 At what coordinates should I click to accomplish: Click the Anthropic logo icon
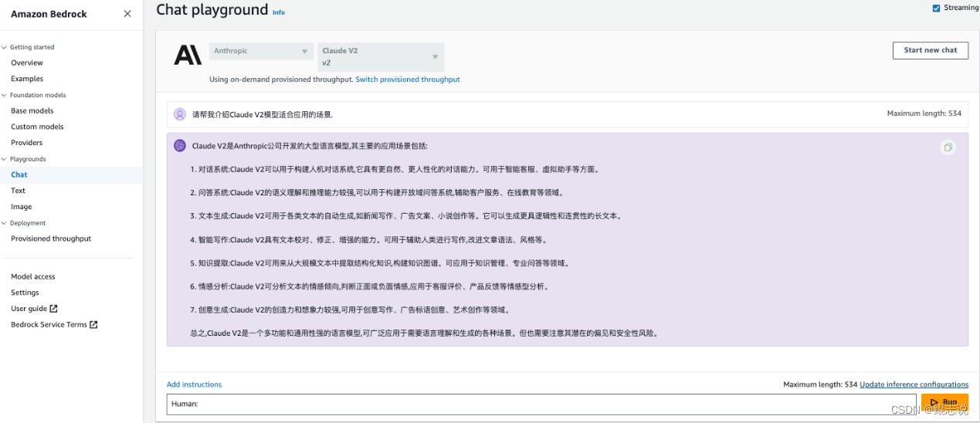[x=188, y=55]
